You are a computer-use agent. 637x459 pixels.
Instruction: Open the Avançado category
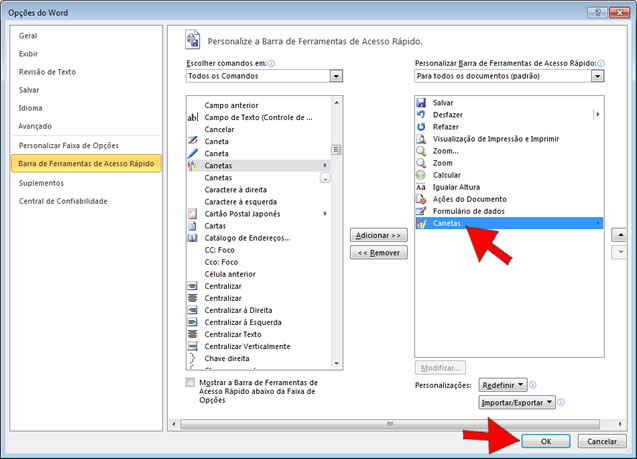35,126
